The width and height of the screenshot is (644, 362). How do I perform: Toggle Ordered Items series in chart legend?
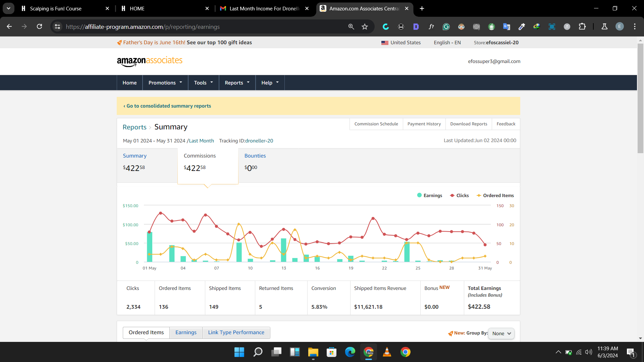tap(495, 195)
